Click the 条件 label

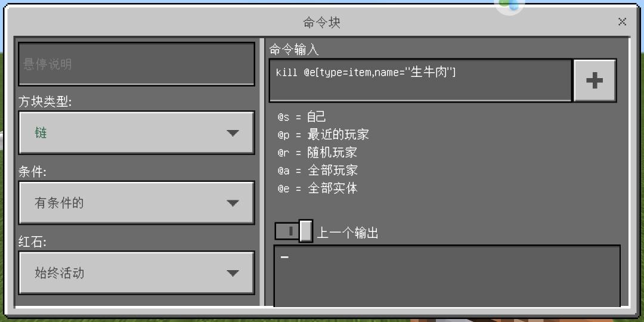pos(32,172)
